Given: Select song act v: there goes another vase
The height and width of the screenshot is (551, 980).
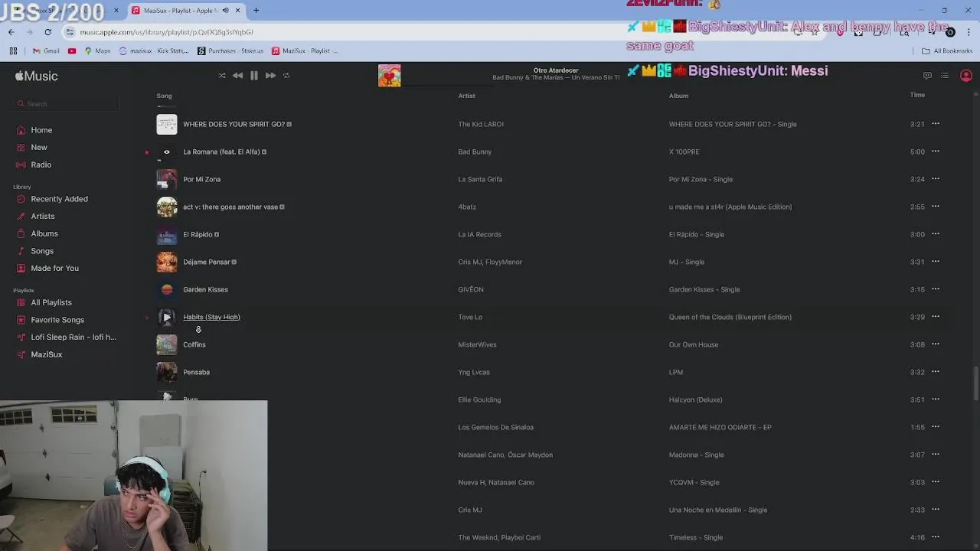Looking at the screenshot, I should [230, 207].
